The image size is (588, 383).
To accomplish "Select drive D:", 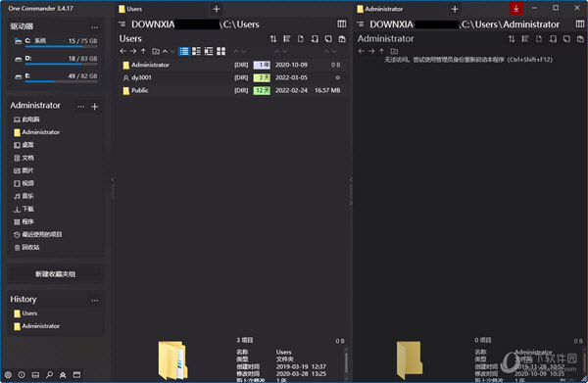I will [56, 60].
